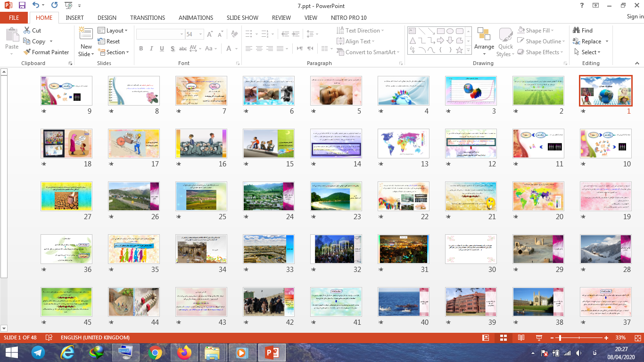
Task: Switch to the SLIDE SHOW tab
Action: (242, 17)
